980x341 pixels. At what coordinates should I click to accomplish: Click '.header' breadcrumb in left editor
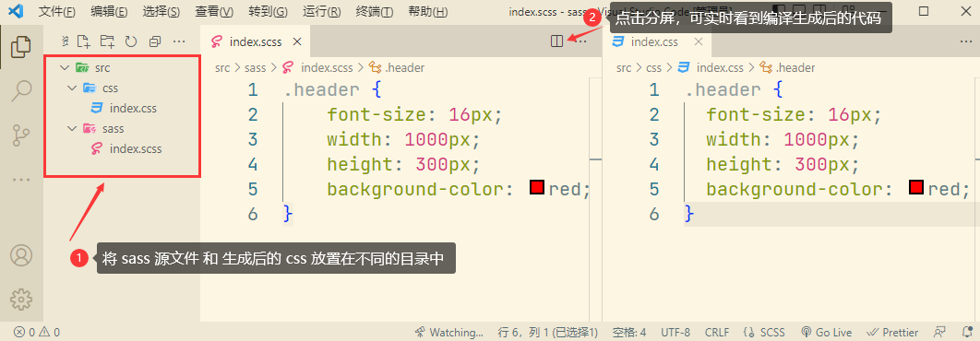pos(397,68)
